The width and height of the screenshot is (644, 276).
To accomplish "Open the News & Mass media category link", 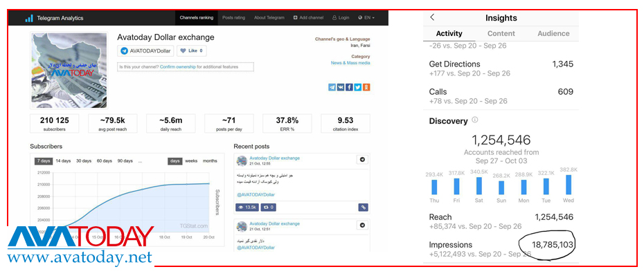I will 350,63.
